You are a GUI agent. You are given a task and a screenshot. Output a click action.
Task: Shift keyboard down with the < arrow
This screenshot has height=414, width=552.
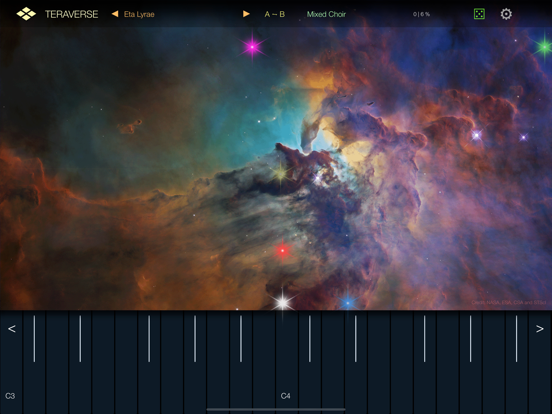(x=12, y=328)
